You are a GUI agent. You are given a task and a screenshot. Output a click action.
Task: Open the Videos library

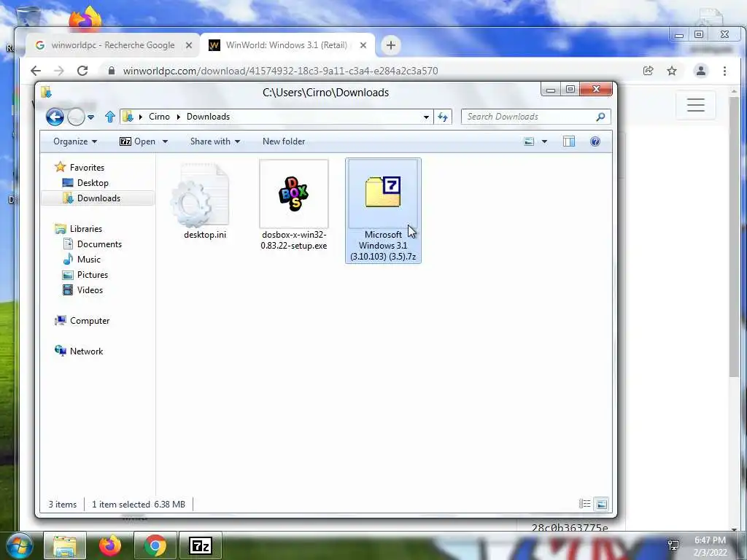pyautogui.click(x=83, y=290)
